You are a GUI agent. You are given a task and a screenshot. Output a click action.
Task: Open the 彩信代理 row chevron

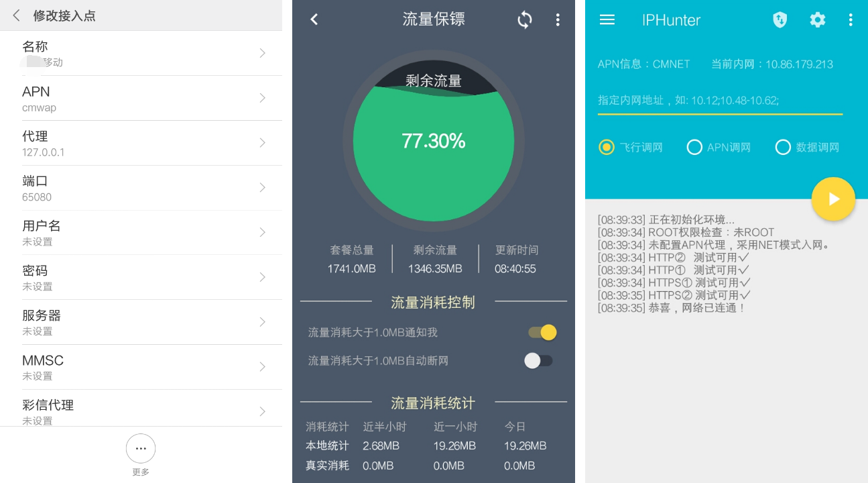click(x=263, y=411)
